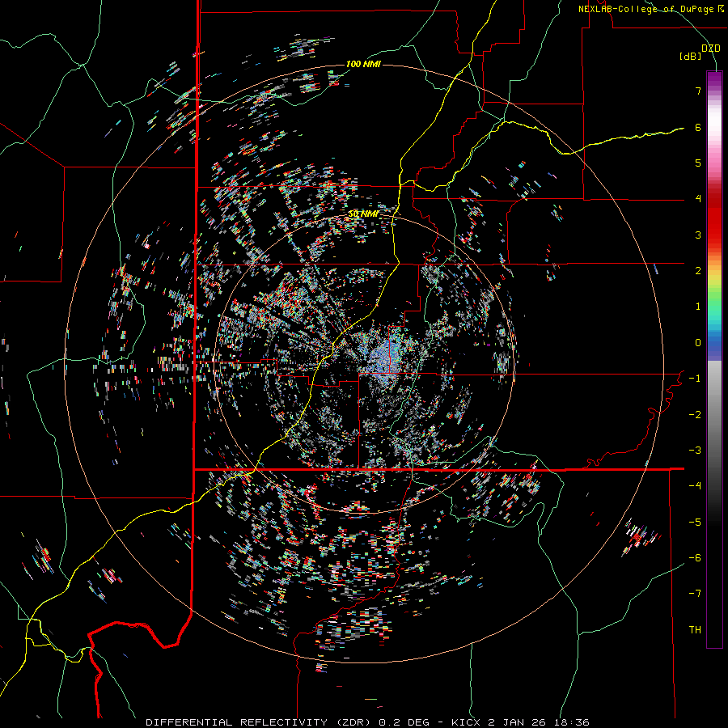Click the TH label on color scale
This screenshot has width=728, height=728.
click(x=695, y=630)
